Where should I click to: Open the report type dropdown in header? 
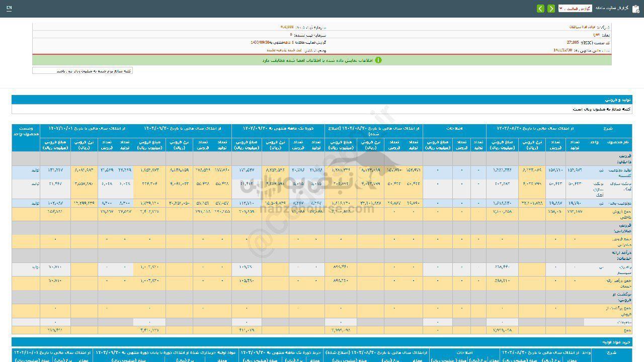point(575,9)
